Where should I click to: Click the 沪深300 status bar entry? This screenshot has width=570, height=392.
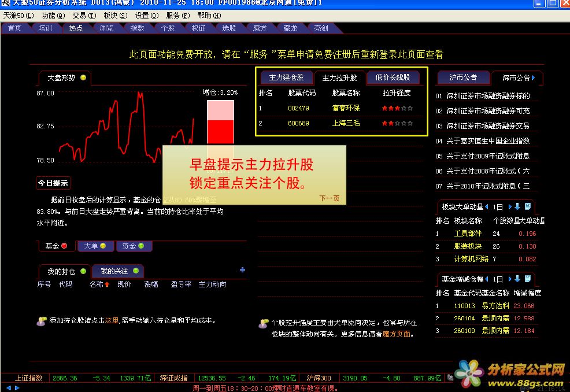coord(319,378)
